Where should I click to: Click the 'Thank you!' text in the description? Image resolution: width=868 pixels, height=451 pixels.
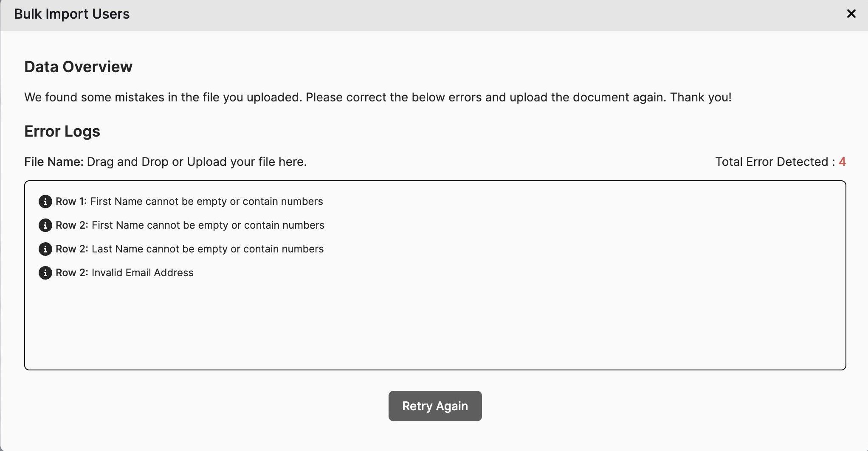click(701, 98)
